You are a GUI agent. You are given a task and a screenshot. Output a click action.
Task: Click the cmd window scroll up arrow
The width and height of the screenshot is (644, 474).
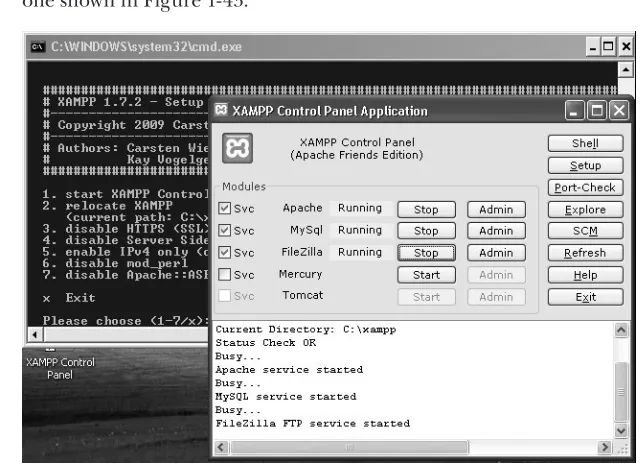point(625,70)
